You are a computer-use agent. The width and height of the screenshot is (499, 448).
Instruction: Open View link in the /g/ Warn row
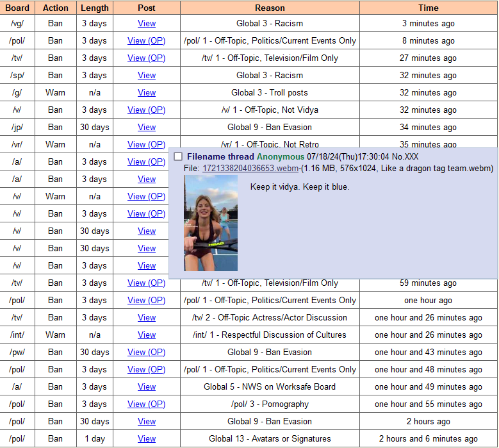click(147, 93)
